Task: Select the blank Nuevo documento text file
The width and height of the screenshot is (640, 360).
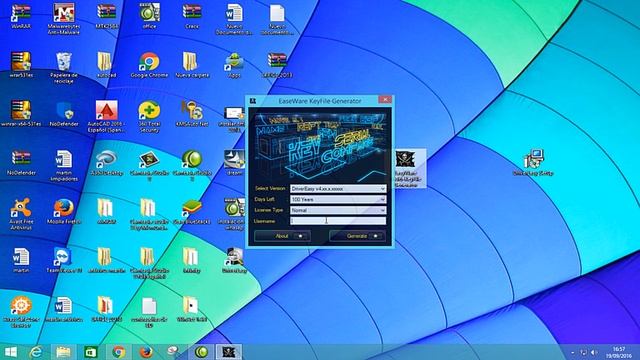Action: 277,18
